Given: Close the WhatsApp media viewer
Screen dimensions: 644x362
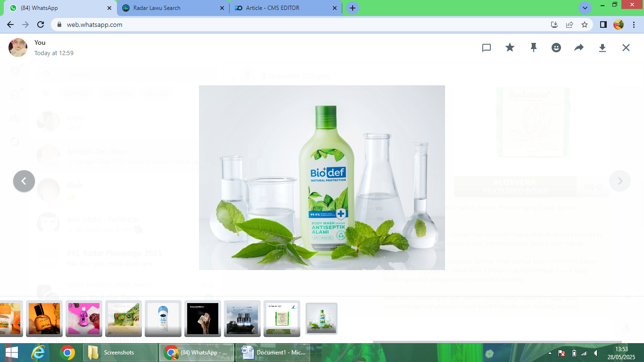Looking at the screenshot, I should [x=626, y=48].
